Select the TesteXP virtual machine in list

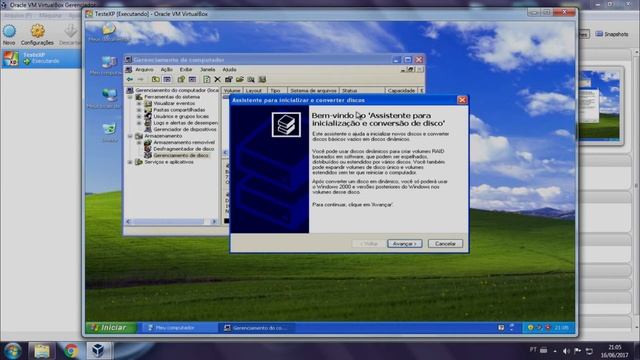click(x=41, y=58)
